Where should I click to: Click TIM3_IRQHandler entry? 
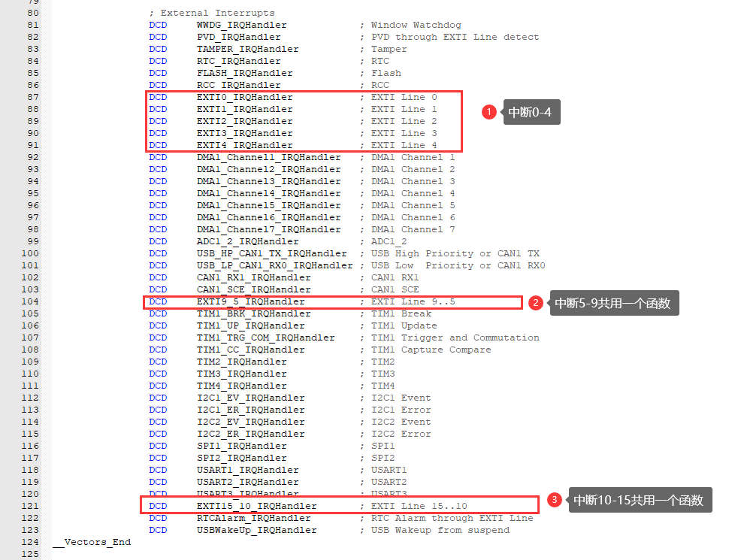(x=242, y=374)
